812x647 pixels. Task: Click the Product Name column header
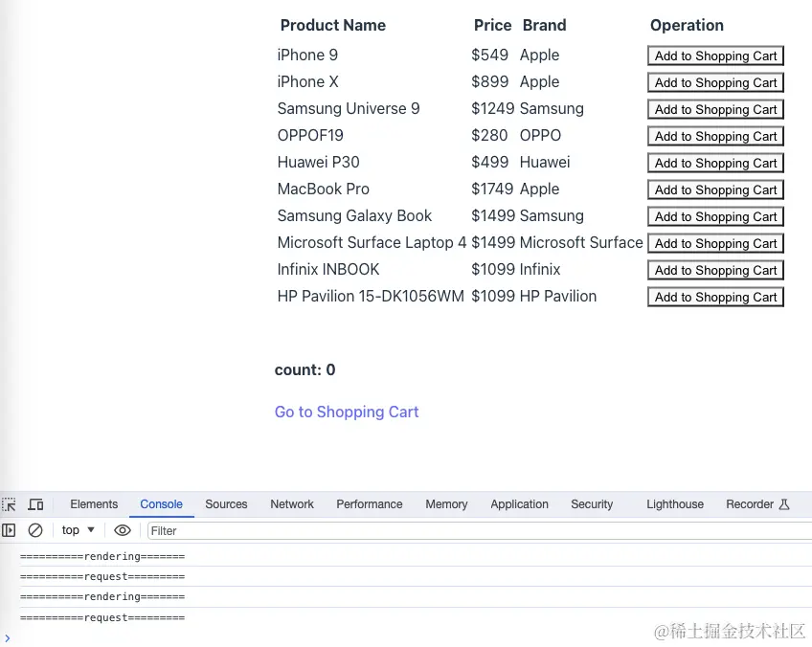[333, 25]
